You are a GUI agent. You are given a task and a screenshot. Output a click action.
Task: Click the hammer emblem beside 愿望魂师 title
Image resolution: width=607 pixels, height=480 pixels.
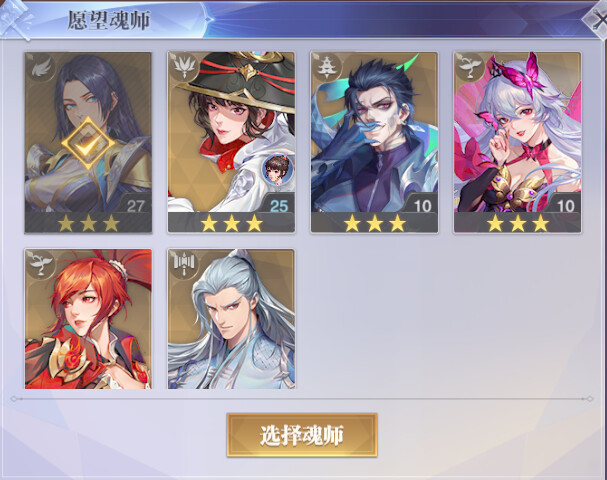click(x=17, y=19)
